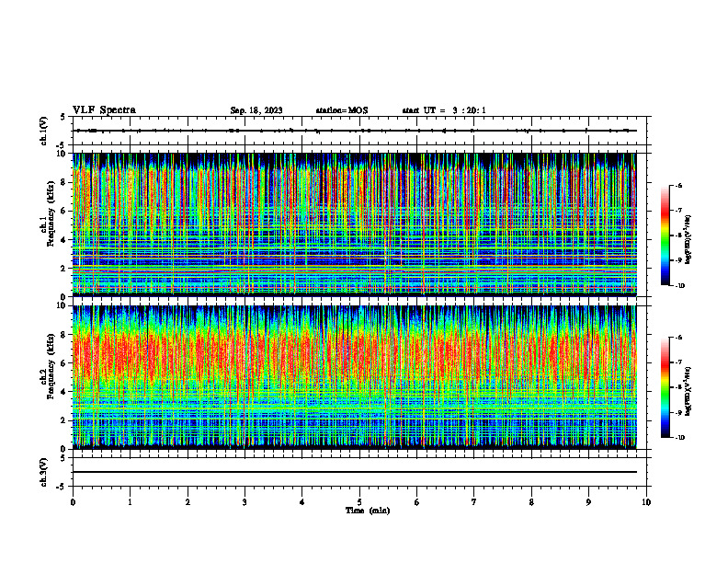The height and width of the screenshot is (563, 728).
Task: Click the "2" kHz tick on ch.1 axis
Action: [64, 268]
